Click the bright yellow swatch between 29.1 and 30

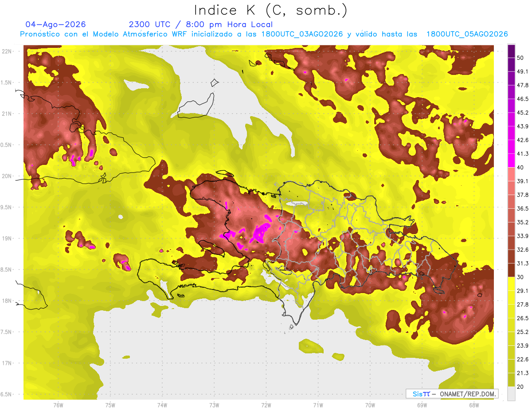pos(512,284)
